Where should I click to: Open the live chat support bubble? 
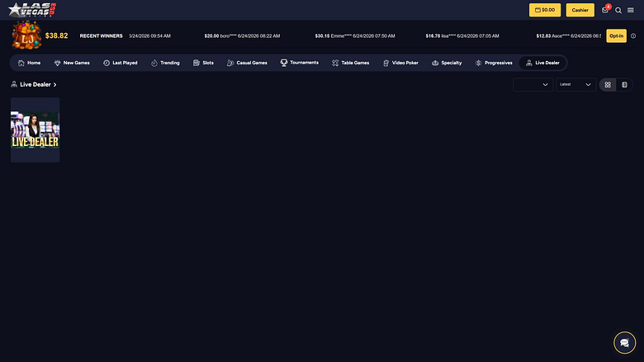pyautogui.click(x=625, y=342)
